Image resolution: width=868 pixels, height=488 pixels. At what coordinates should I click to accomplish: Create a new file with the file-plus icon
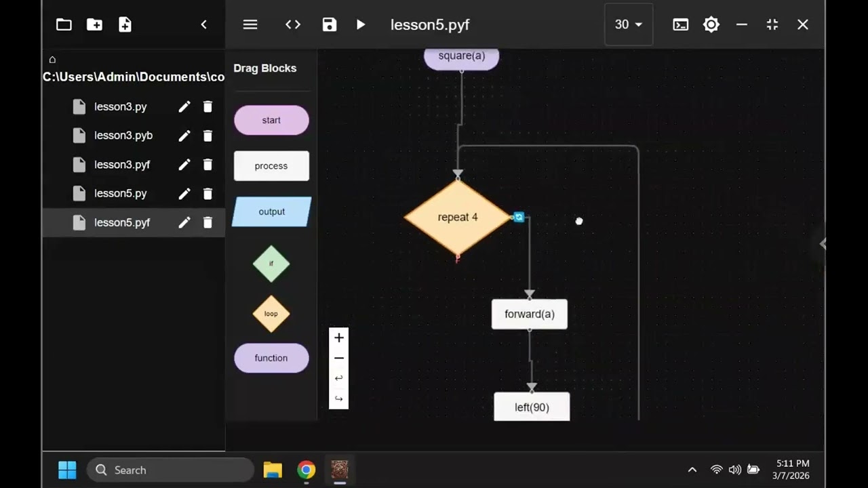(x=125, y=24)
